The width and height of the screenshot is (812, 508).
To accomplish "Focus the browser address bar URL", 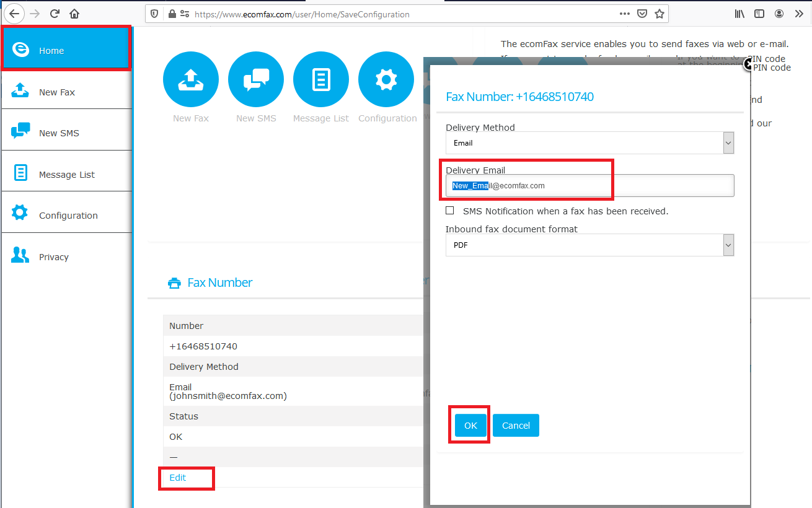I will 406,14.
